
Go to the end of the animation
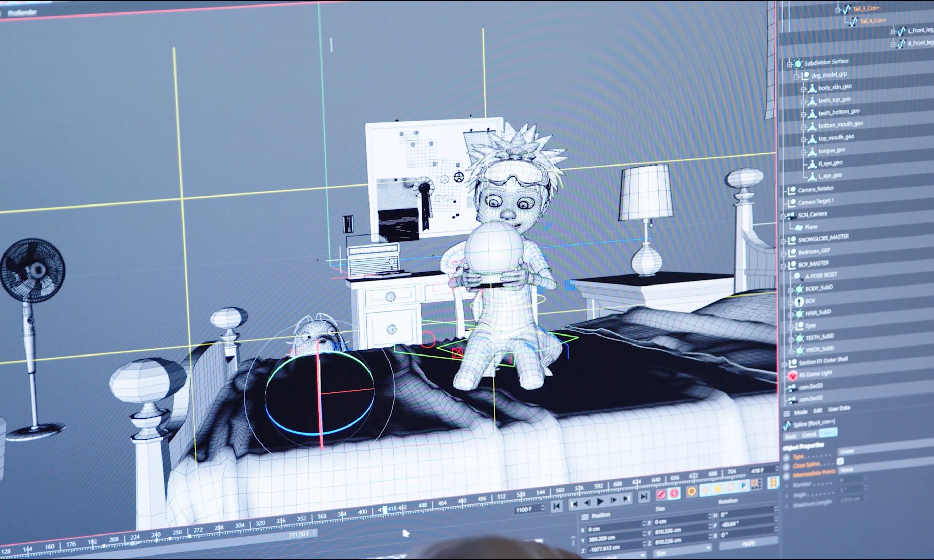click(x=644, y=497)
